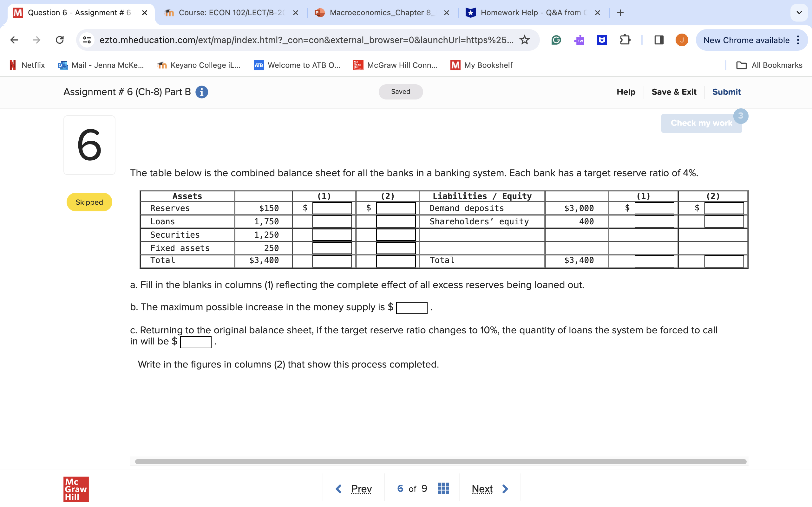Viewport: 812px width, 507px height.
Task: Click the assignment info icon next to the title
Action: (202, 92)
